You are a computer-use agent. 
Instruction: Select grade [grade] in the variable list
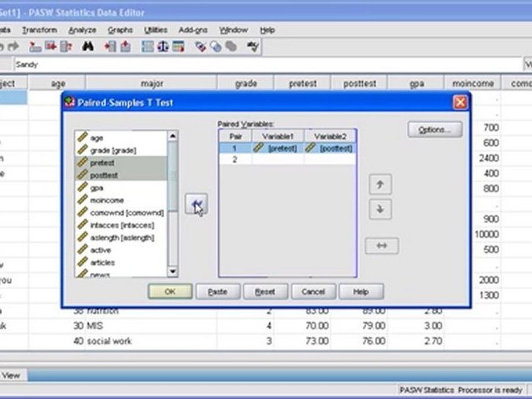click(x=121, y=150)
